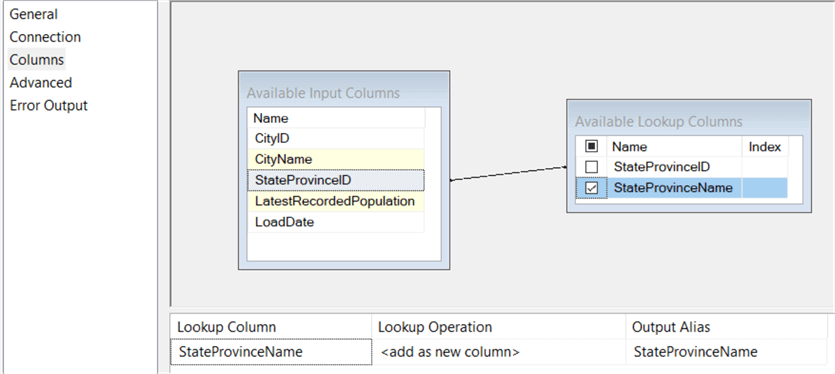
Task: Open the Error Output page
Action: [x=48, y=105]
